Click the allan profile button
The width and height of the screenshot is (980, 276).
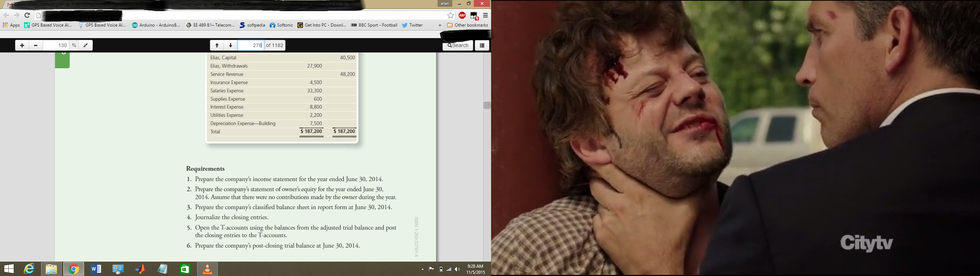445,4
